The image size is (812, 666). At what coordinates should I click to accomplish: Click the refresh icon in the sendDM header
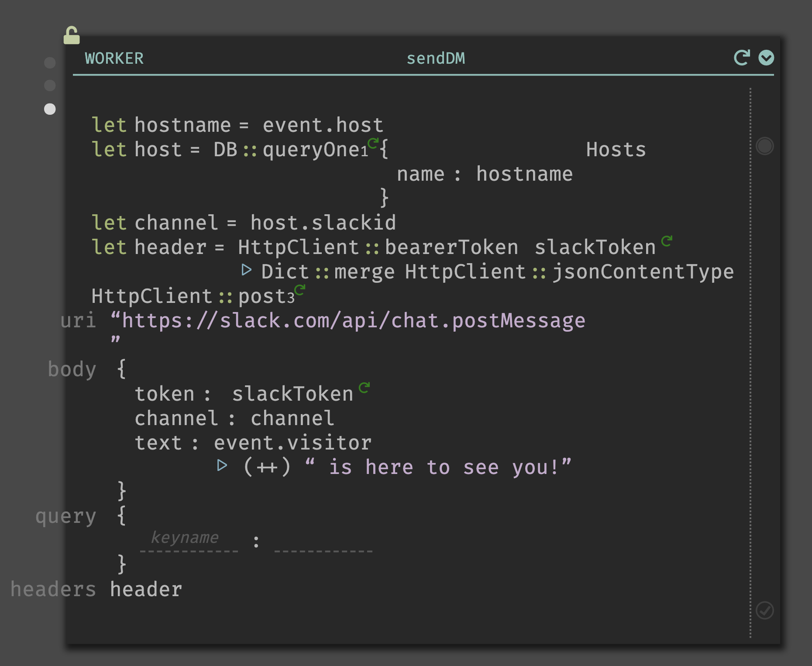742,58
